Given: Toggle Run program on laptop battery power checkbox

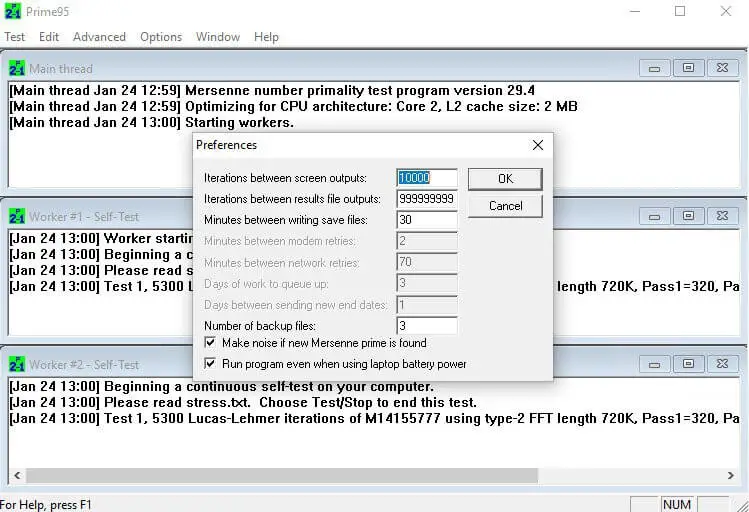Looking at the screenshot, I should pyautogui.click(x=210, y=363).
